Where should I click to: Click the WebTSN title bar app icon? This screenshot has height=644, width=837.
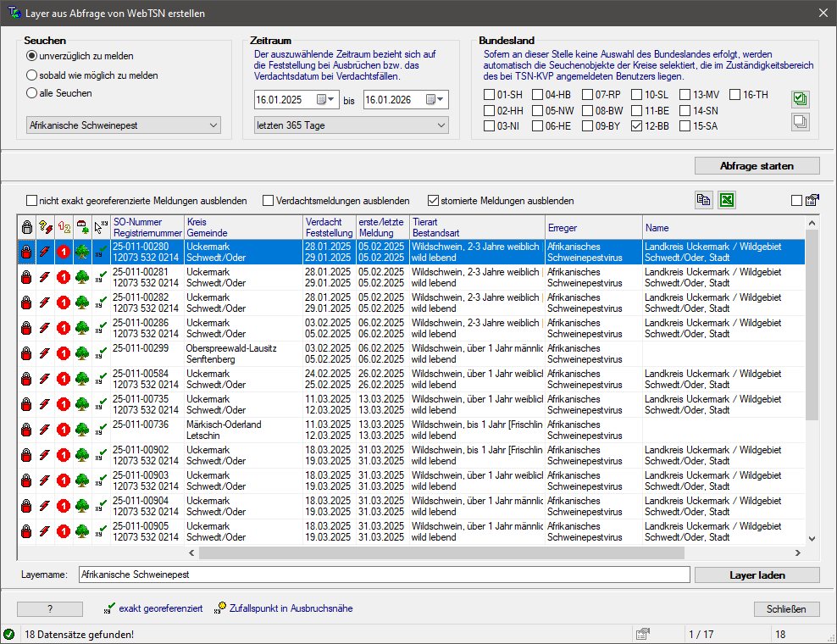pyautogui.click(x=14, y=12)
